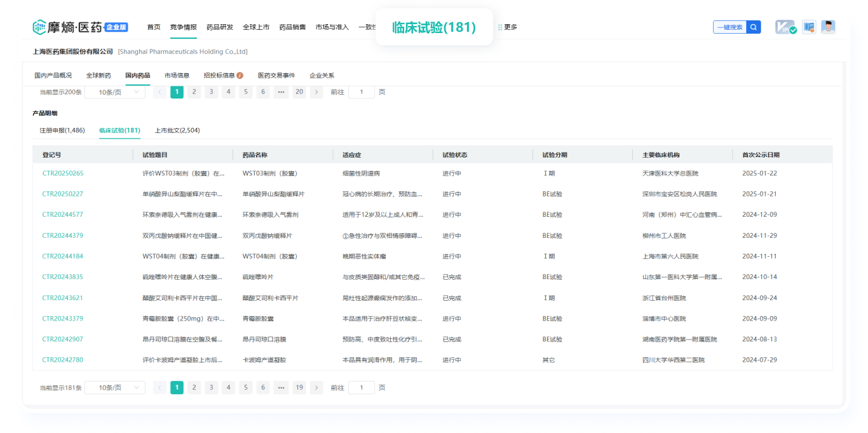
Task: Open the 首页 navigation item
Action: (154, 27)
